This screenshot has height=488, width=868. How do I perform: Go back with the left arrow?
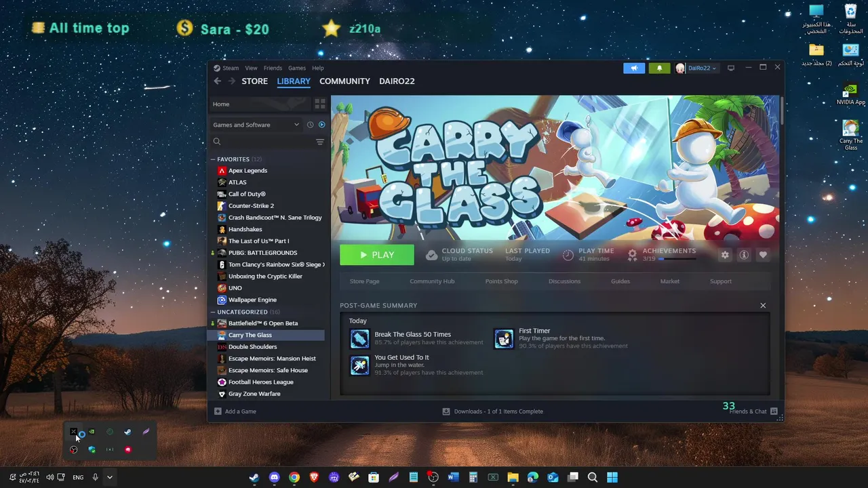click(x=217, y=81)
